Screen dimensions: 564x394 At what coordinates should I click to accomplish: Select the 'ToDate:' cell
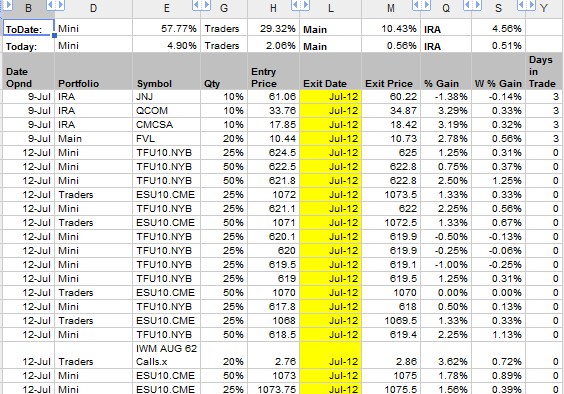[x=29, y=28]
